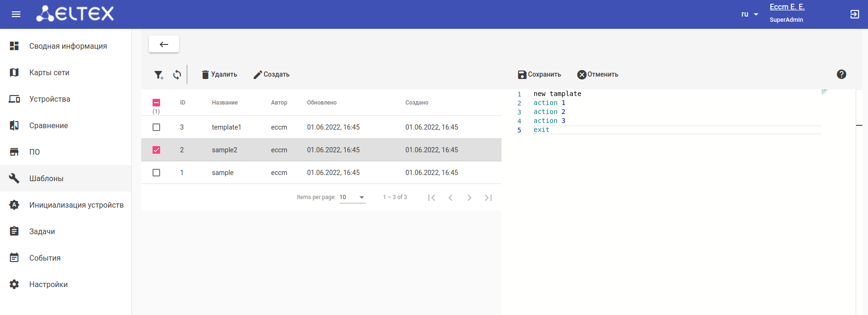Open Устройства menu item
The image size is (868, 315).
pyautogui.click(x=66, y=99)
